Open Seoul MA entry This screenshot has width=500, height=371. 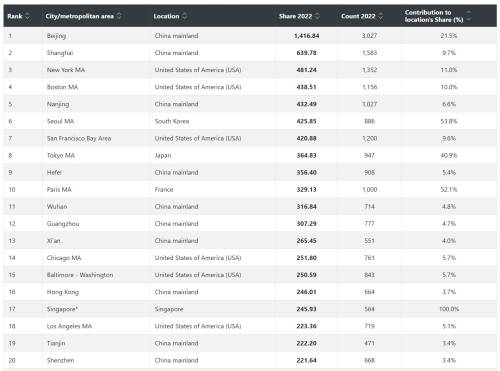click(x=60, y=121)
